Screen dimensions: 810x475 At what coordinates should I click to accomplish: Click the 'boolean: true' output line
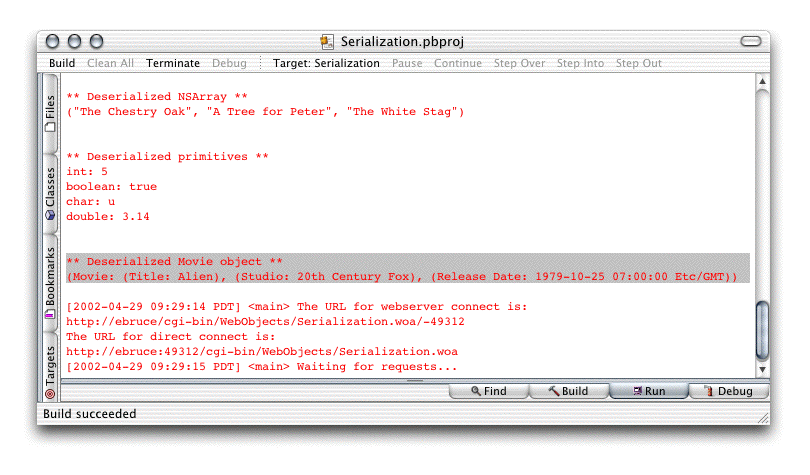(x=112, y=186)
